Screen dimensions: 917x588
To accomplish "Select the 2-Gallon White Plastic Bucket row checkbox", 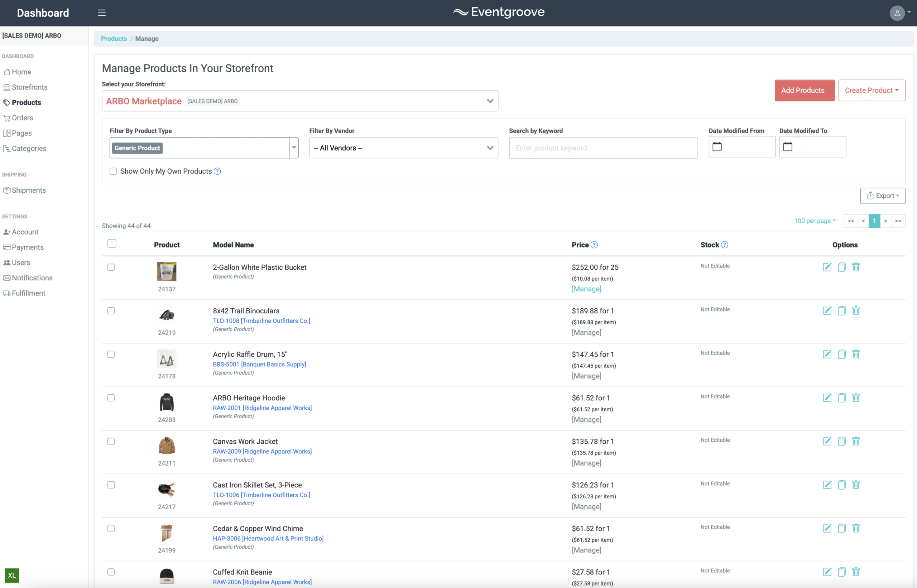I will point(111,267).
